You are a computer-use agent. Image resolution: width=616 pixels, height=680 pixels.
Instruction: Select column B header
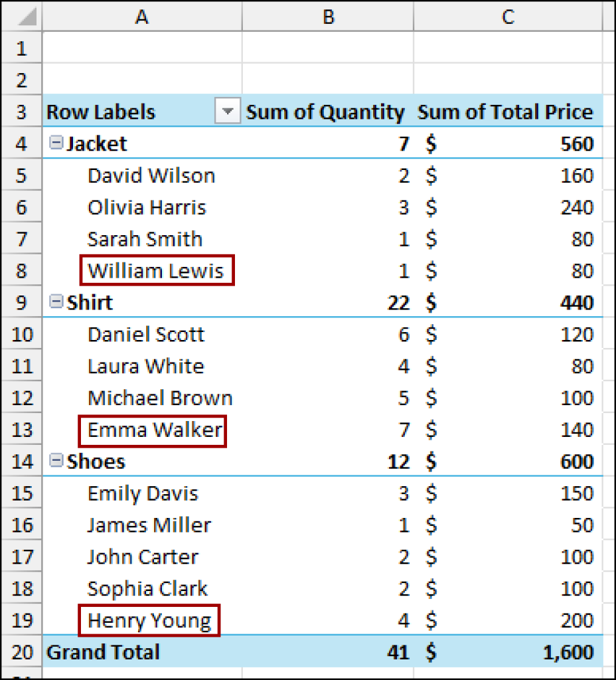(x=328, y=17)
